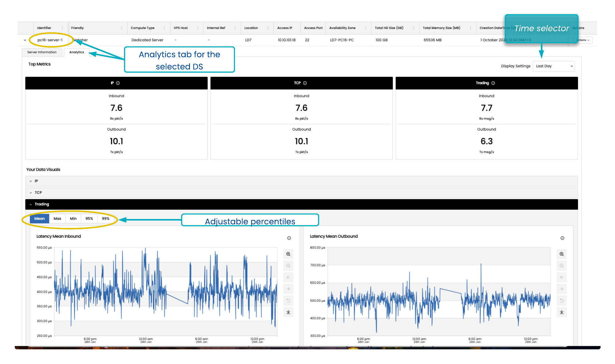Click info icon next to TCP header

pyautogui.click(x=305, y=83)
